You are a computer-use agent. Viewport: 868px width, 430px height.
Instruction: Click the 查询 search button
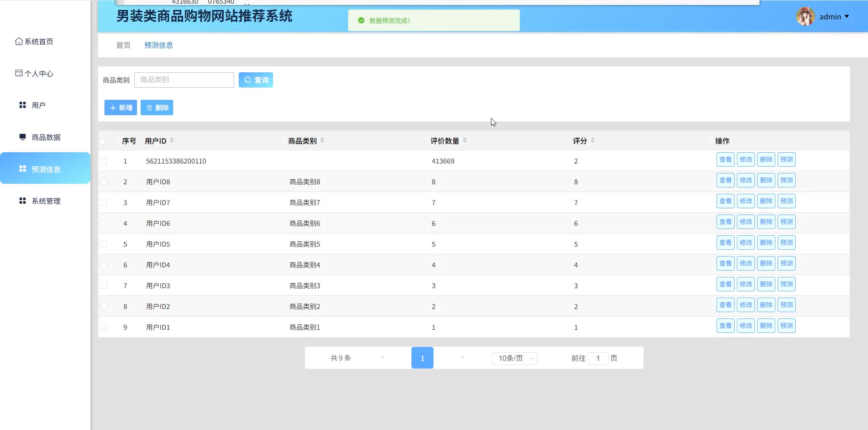256,80
